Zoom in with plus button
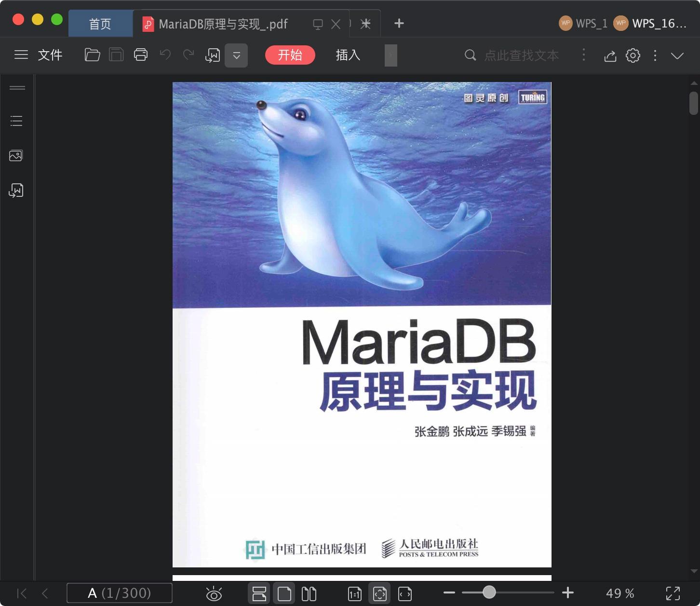 [568, 592]
